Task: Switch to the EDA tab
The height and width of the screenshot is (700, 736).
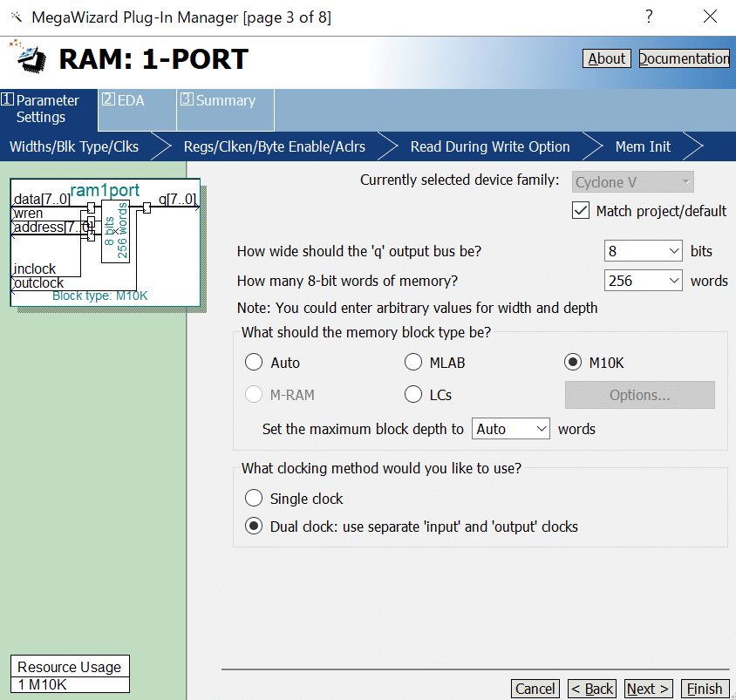Action: point(137,110)
